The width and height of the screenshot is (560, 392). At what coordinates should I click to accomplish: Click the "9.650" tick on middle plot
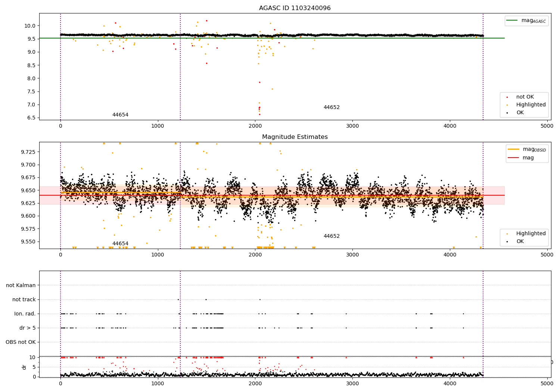[28, 190]
